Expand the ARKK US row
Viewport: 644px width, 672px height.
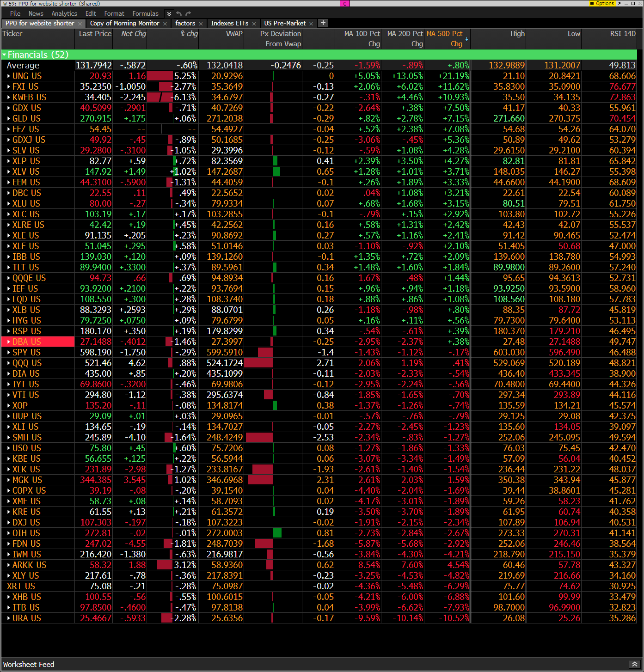[9, 565]
